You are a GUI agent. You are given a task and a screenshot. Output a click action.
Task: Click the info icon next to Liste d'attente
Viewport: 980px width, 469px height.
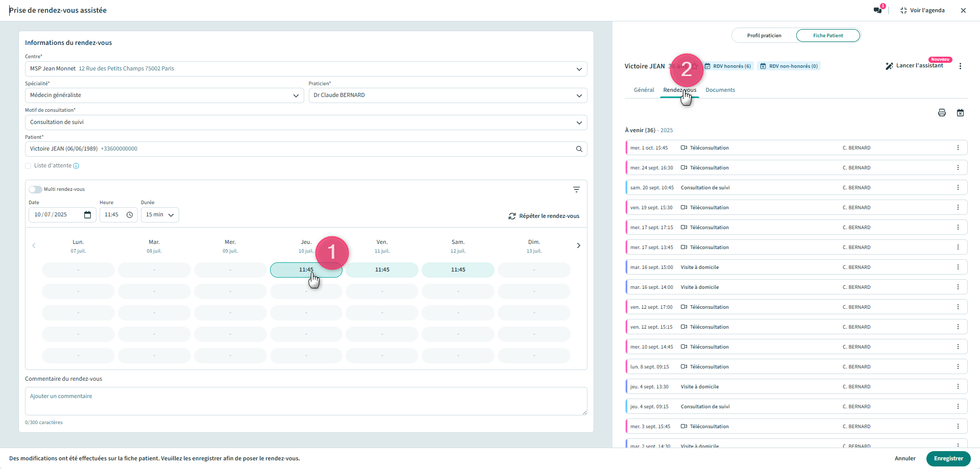[76, 166]
